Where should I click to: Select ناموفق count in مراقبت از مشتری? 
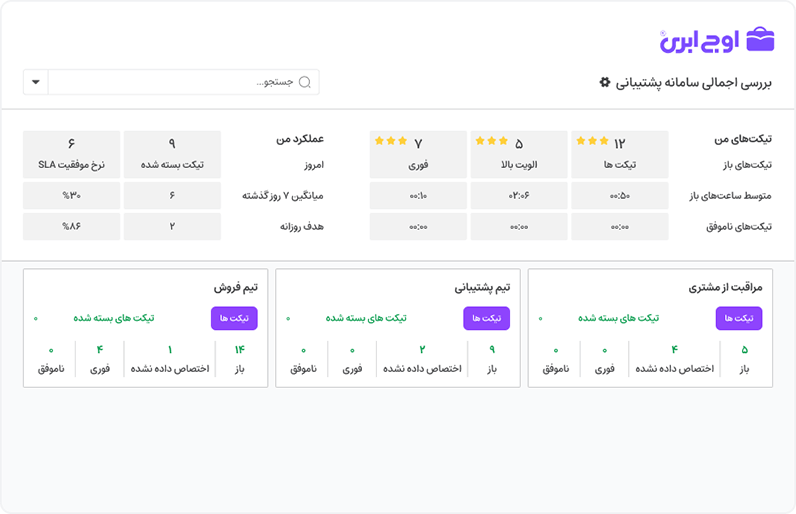556,359
